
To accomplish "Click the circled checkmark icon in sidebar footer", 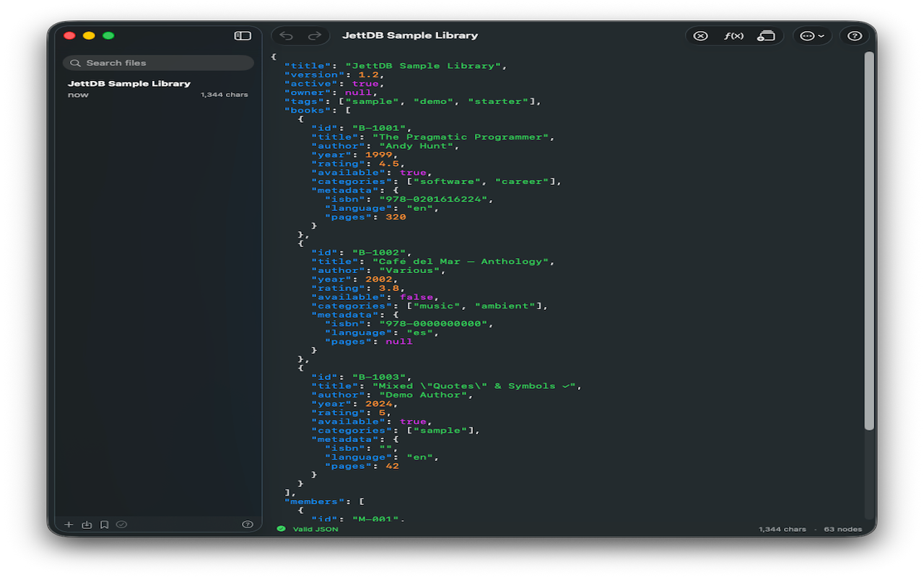I will pyautogui.click(x=121, y=525).
